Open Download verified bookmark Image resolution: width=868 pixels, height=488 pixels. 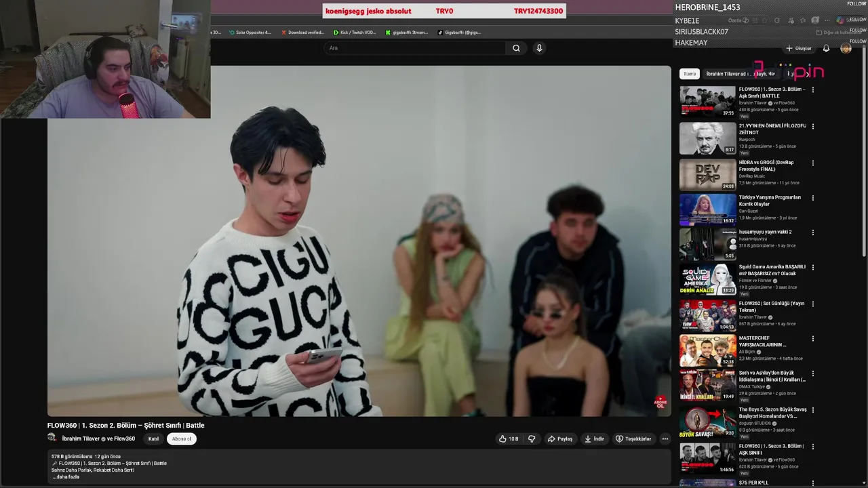(303, 32)
